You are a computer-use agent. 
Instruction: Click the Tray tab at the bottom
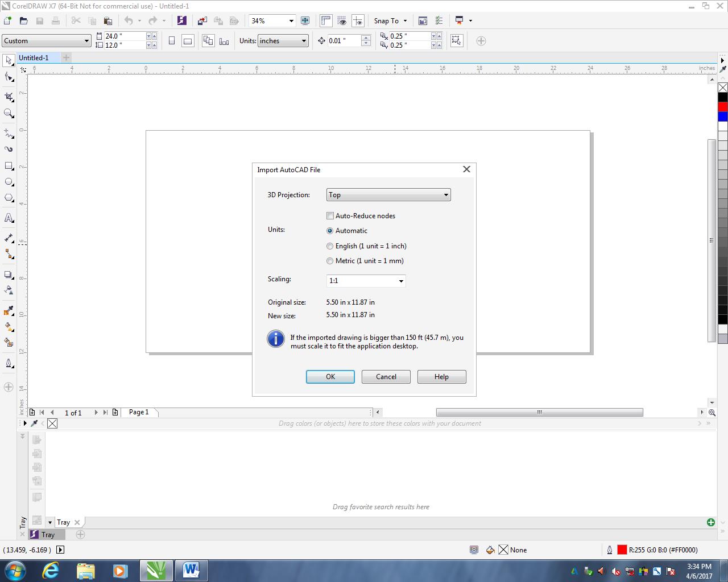[x=48, y=535]
